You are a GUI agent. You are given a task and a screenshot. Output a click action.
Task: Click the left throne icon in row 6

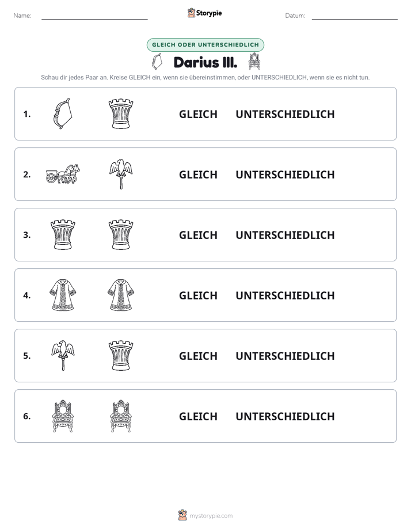click(63, 416)
